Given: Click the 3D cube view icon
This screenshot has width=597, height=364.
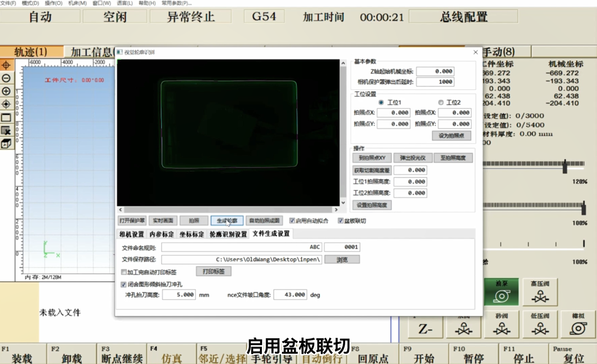Looking at the screenshot, I should click(x=6, y=143).
